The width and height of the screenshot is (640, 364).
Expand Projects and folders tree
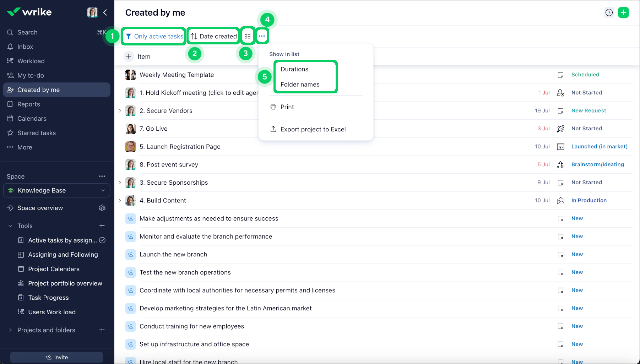[10, 330]
